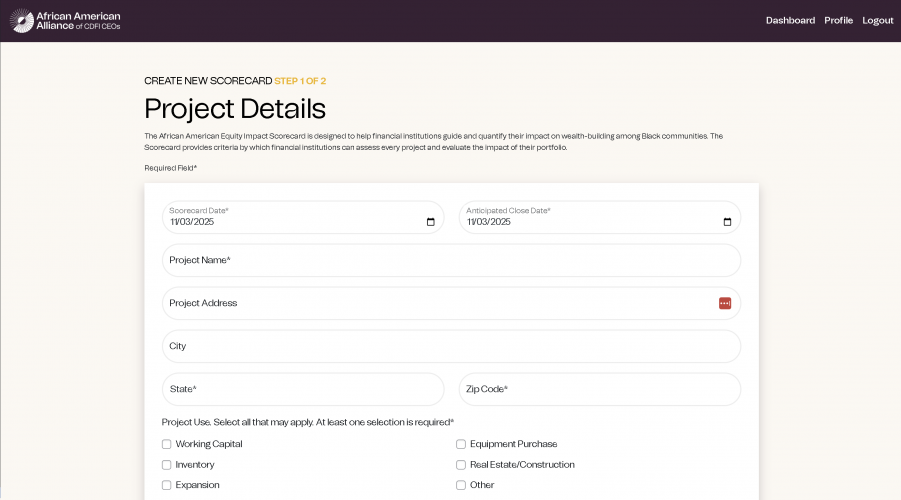The image size is (901, 500).
Task: Click the Logout link
Action: (877, 21)
